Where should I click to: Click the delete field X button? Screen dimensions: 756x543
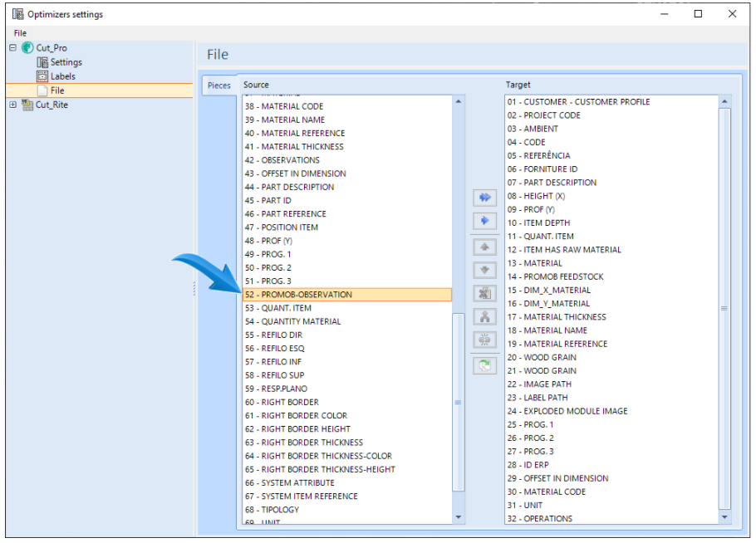[484, 293]
